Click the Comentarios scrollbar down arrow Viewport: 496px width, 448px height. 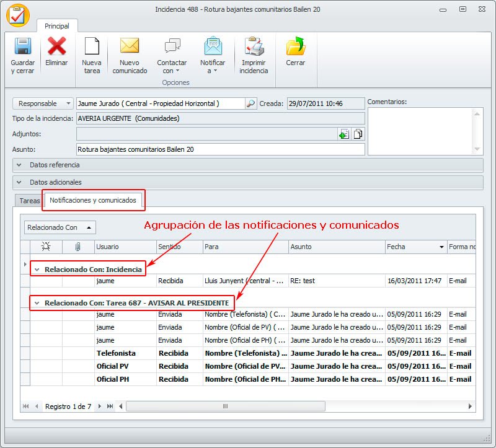point(477,149)
